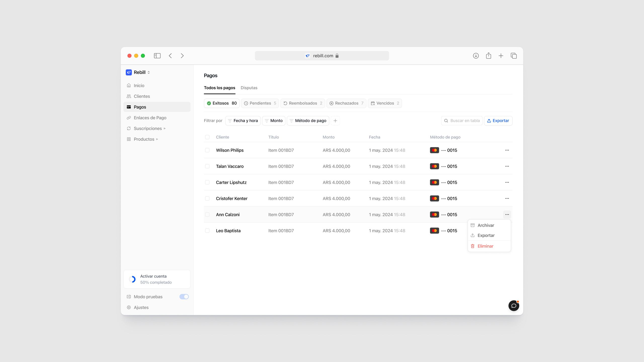Choose Eliminar from the context menu
The height and width of the screenshot is (362, 644).
pyautogui.click(x=485, y=246)
